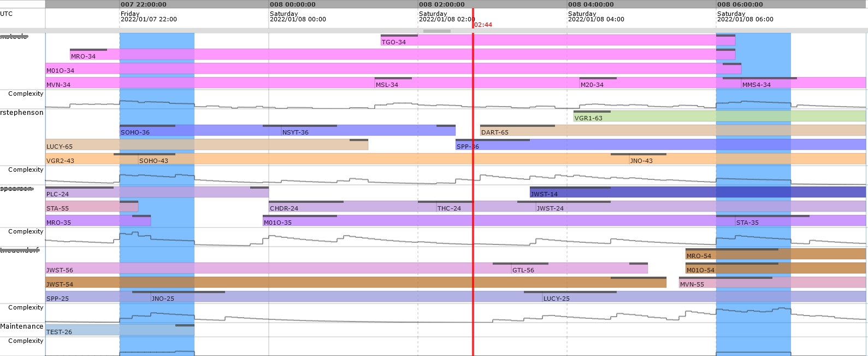
Task: Select the THC-24 activity
Action: (486, 207)
